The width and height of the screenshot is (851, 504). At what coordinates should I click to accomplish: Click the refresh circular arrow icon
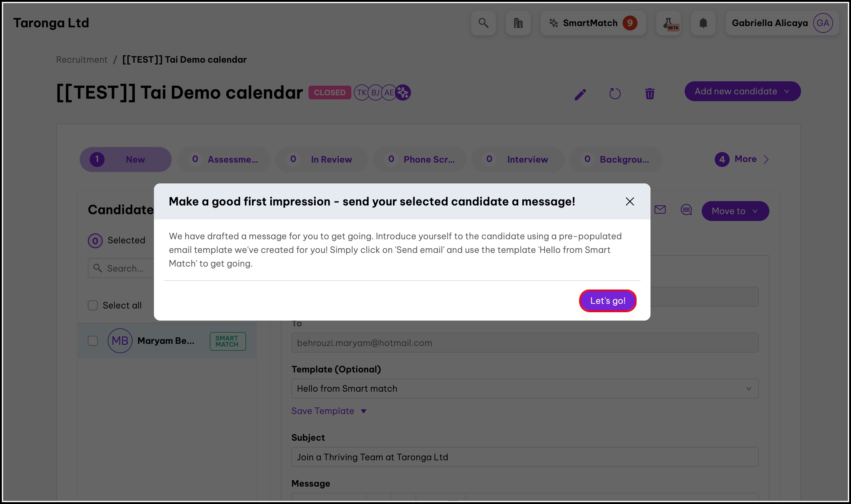click(615, 94)
